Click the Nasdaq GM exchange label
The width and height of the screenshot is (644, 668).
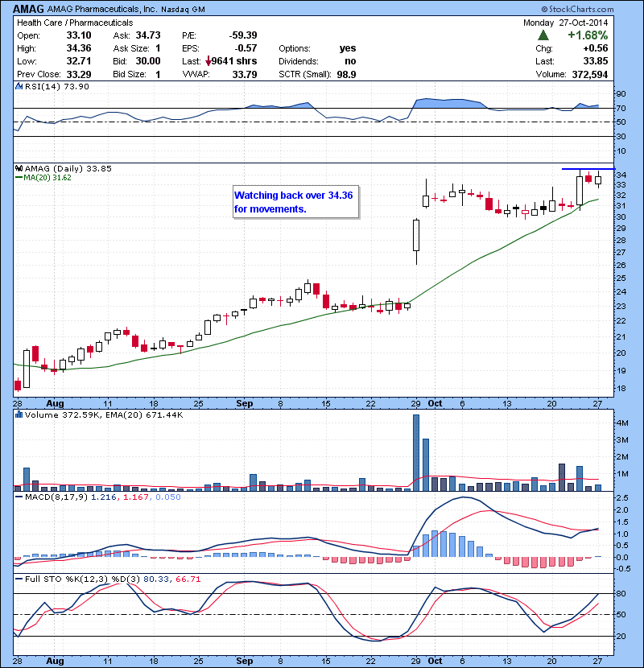(x=183, y=10)
